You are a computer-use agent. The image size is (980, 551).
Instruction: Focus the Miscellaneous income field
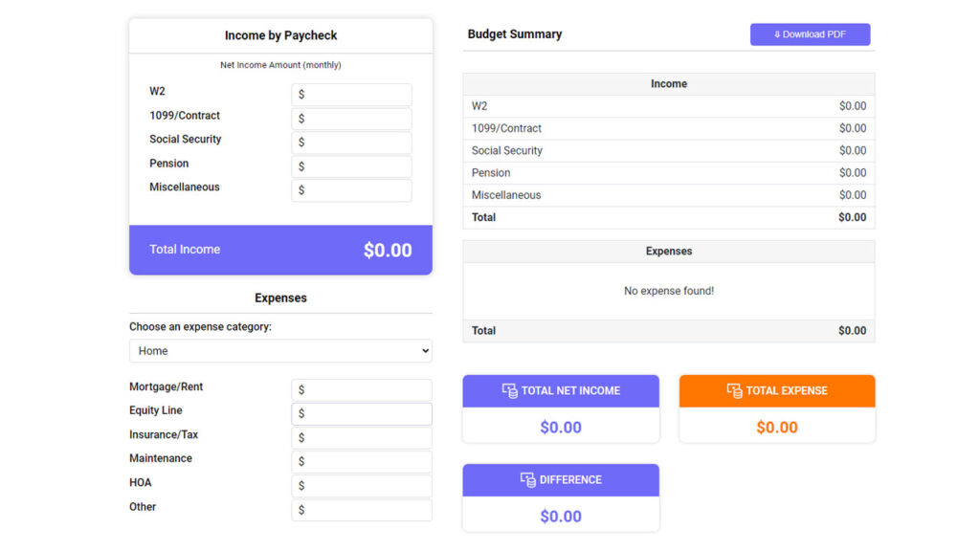351,190
